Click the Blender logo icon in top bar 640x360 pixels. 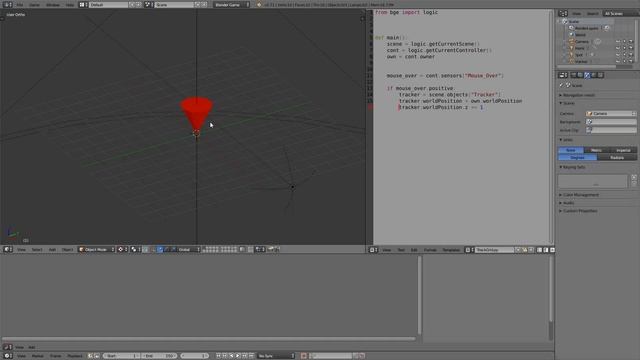point(259,4)
